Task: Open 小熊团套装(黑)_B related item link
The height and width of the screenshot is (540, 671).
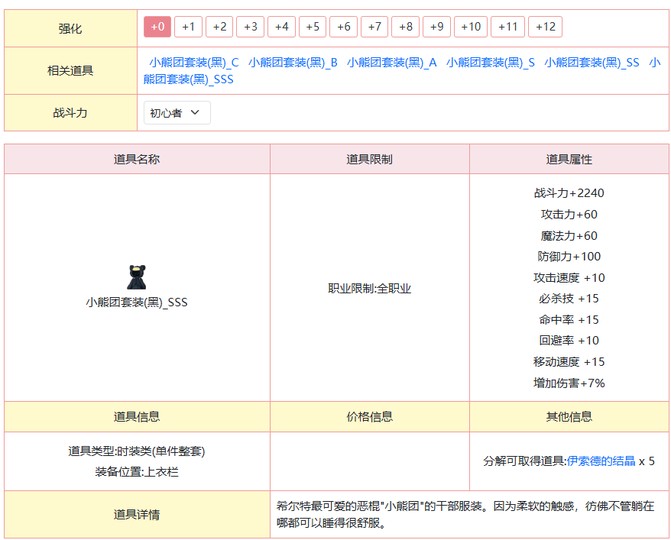Action: [x=293, y=62]
